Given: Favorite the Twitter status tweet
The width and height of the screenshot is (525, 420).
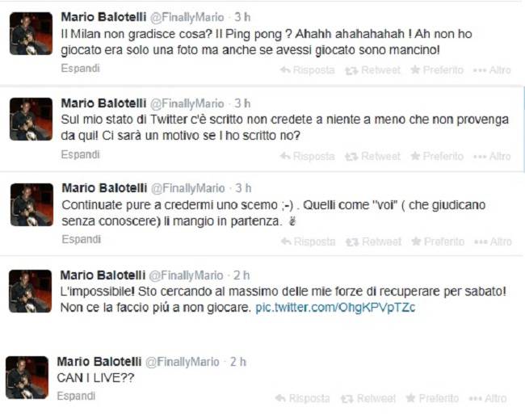Looking at the screenshot, I should pyautogui.click(x=436, y=156).
